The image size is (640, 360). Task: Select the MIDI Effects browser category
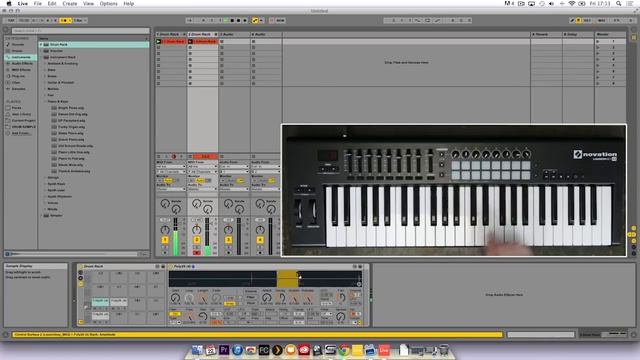21,70
